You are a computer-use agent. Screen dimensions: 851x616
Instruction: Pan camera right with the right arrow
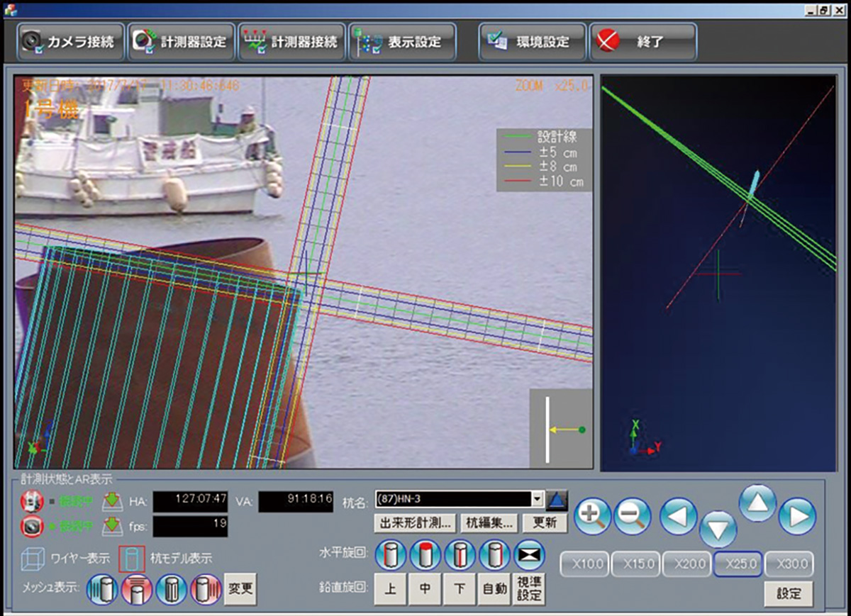[x=797, y=516]
